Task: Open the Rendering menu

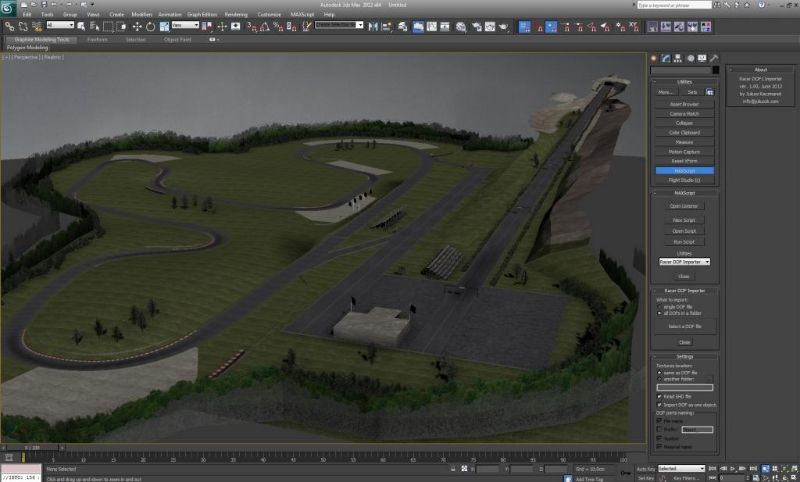Action: [236, 15]
